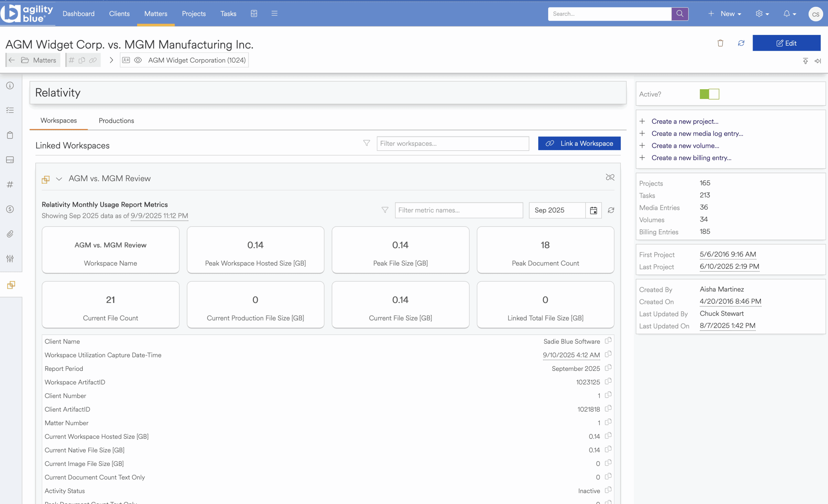Click Create a new billing entry link
Screen dimensions: 828x504
point(691,158)
